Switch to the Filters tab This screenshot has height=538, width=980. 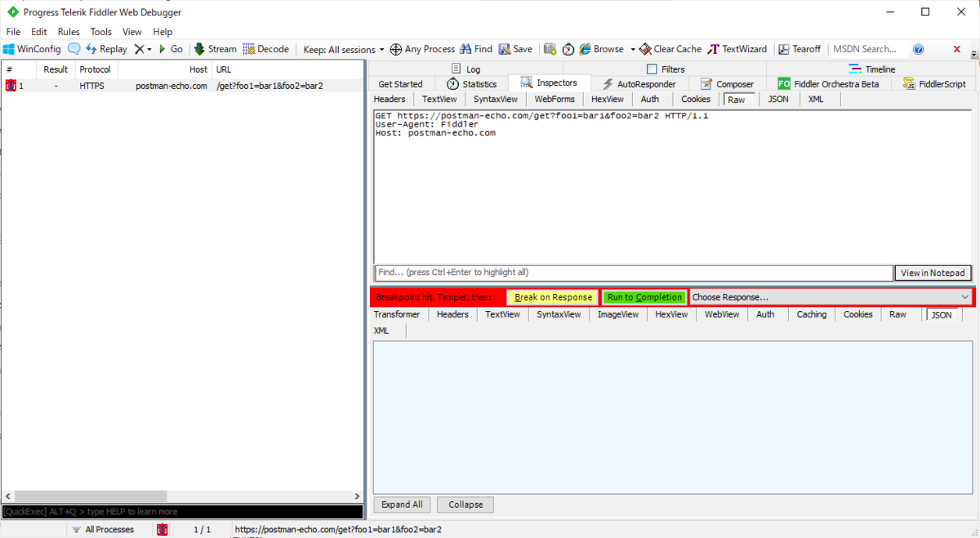coord(666,69)
